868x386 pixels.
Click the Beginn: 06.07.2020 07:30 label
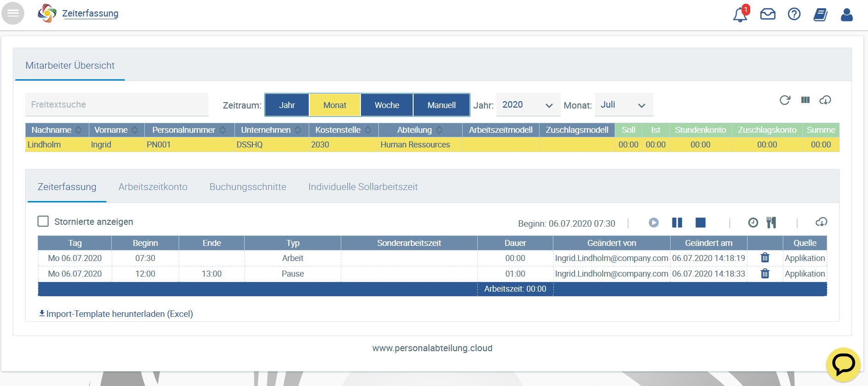pos(567,223)
